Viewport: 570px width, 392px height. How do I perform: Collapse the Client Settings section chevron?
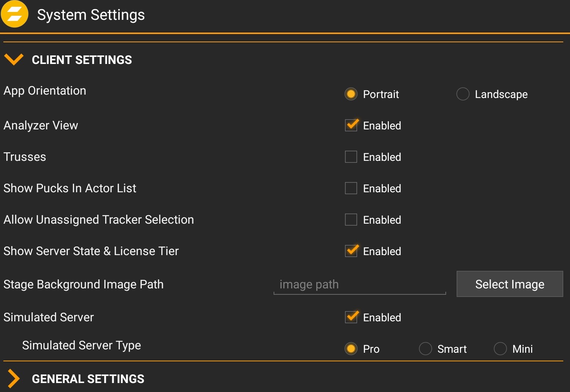13,59
